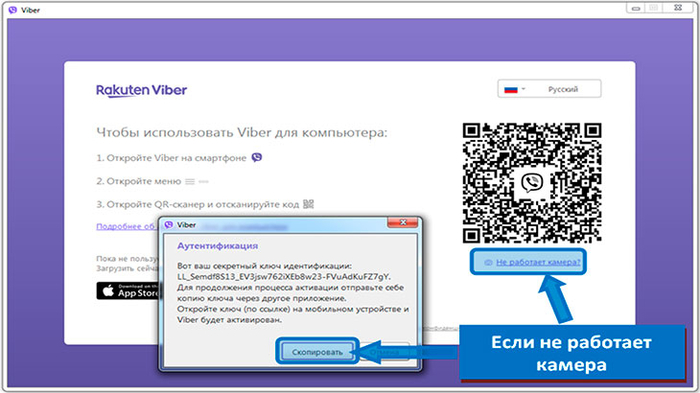Download Viber via App Store badge
Image resolution: width=700 pixels, height=393 pixels.
(x=128, y=291)
